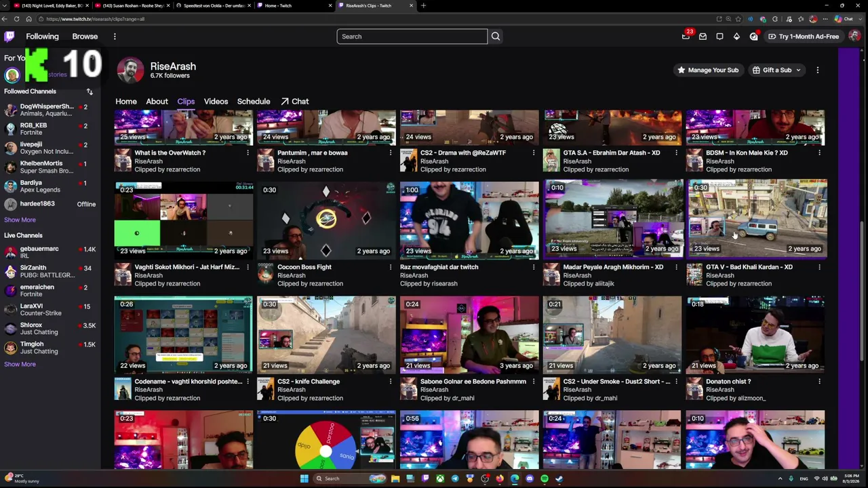Open the LaraXVI Counter-Strike channel
This screenshot has width=868, height=488.
pyautogui.click(x=50, y=310)
